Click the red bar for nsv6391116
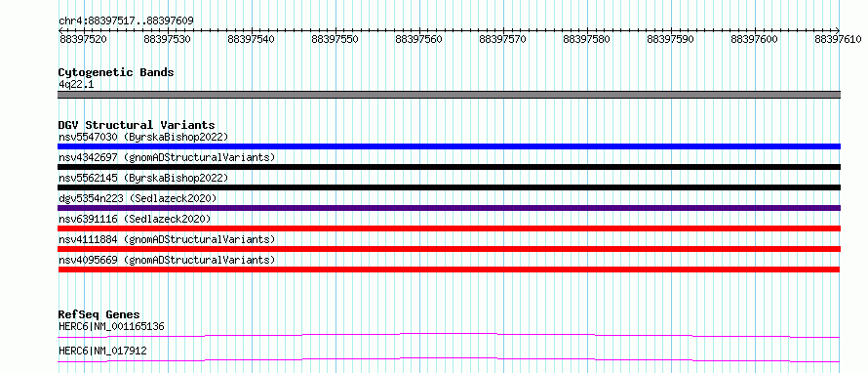 (449, 228)
